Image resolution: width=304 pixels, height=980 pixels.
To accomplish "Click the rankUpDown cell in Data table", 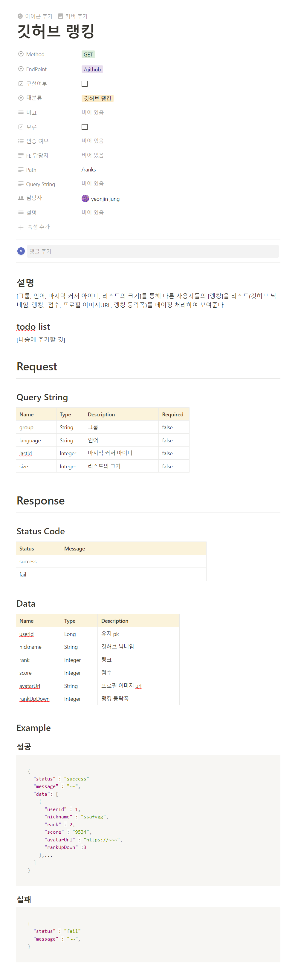I will [39, 699].
